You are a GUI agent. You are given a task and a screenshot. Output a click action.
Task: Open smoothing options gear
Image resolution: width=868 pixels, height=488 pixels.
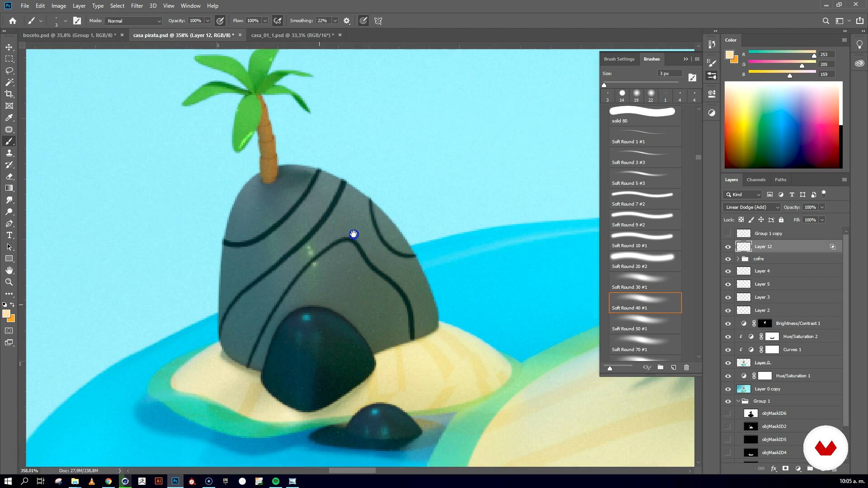[x=347, y=21]
